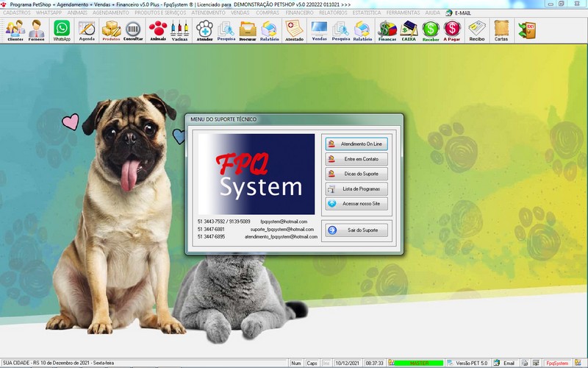Open the Atestado certificate icon
The width and height of the screenshot is (588, 368).
[295, 30]
